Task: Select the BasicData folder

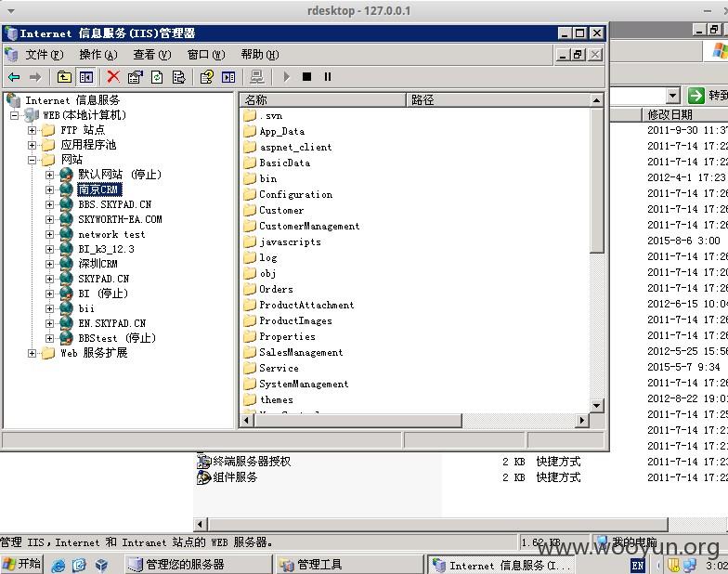Action: pyautogui.click(x=284, y=163)
